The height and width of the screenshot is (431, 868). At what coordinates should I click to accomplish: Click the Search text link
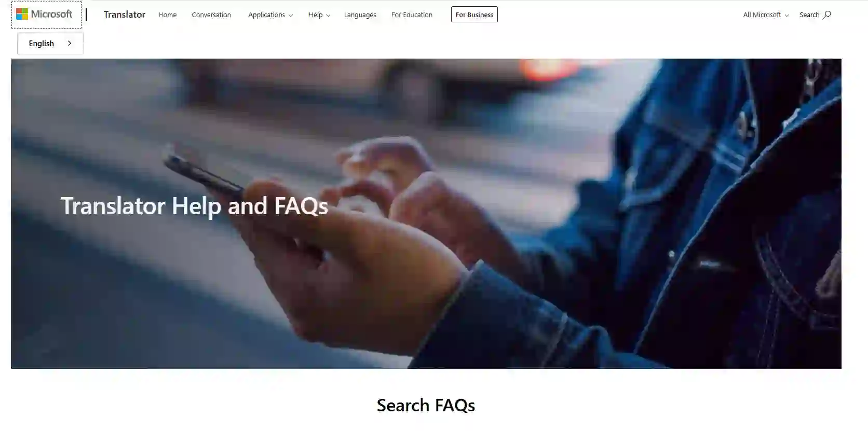(809, 15)
